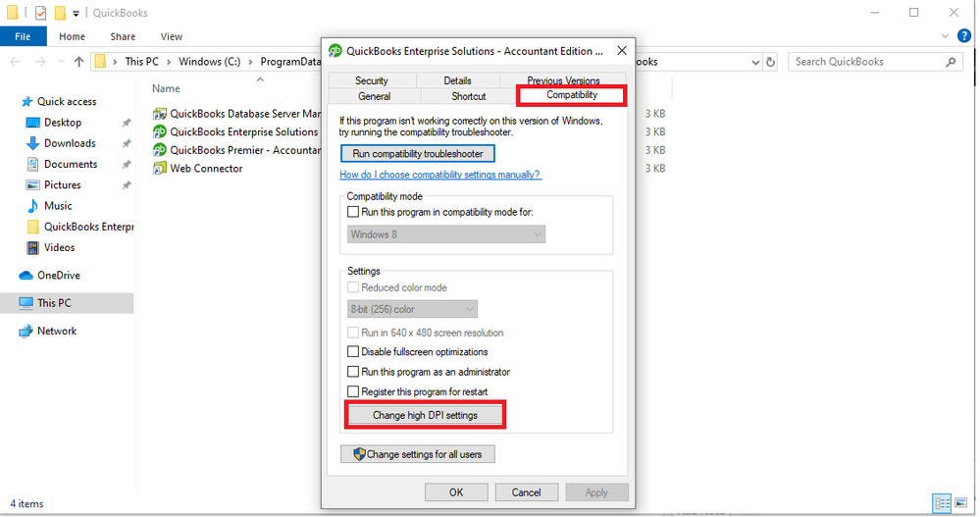
Task: Click the QuickBooks Enterprise folder icon in the sidebar
Action: pyautogui.click(x=32, y=227)
